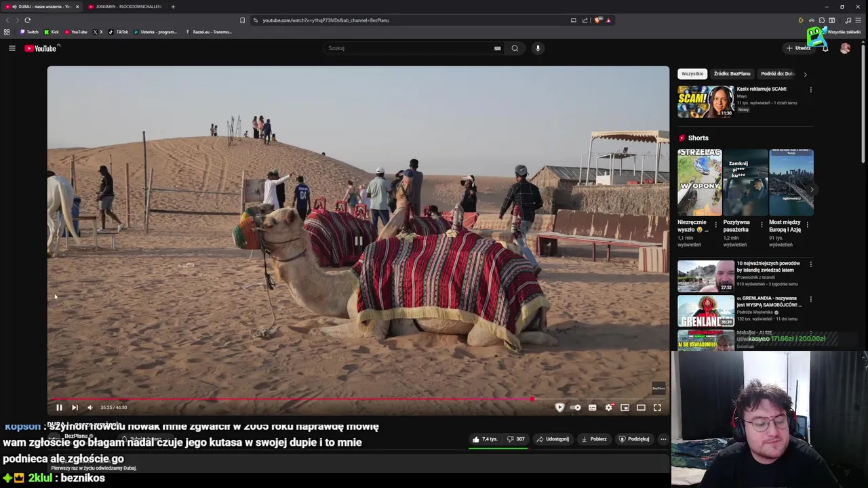Toggle the autoplay switch in player
This screenshot has height=488, width=868.
click(575, 407)
